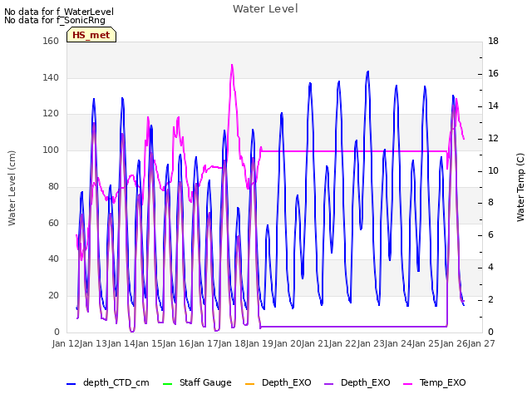This screenshot has width=532, height=399.
Task: Click the Water Level chart title
Action: 265,9
